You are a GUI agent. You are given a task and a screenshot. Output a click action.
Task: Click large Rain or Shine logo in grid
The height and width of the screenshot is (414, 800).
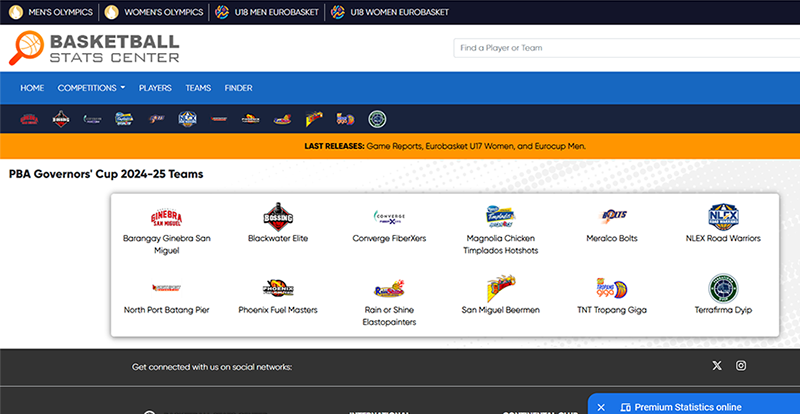coord(389,289)
